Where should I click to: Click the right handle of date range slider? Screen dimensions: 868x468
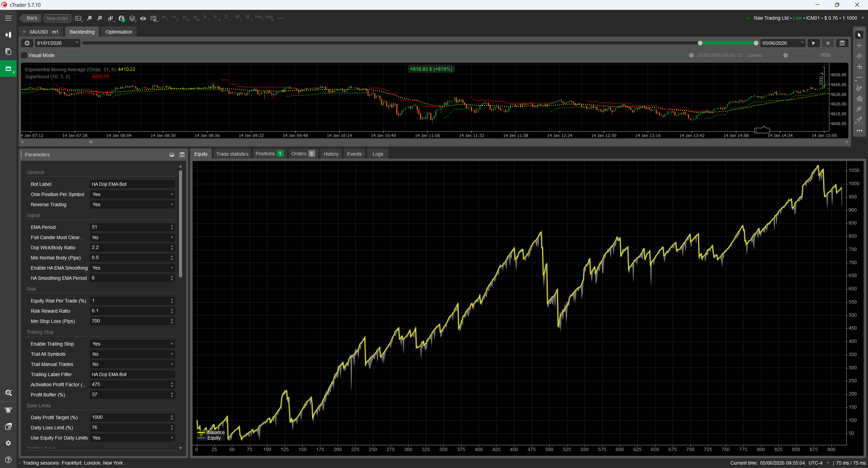click(x=756, y=43)
